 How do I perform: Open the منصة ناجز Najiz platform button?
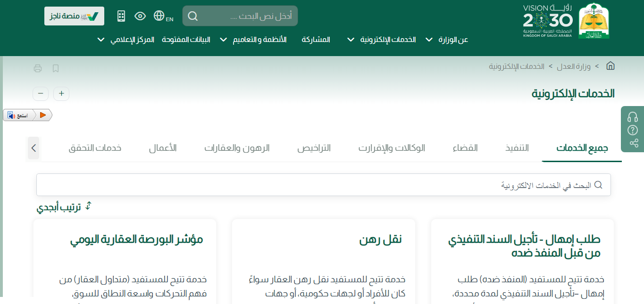click(74, 16)
